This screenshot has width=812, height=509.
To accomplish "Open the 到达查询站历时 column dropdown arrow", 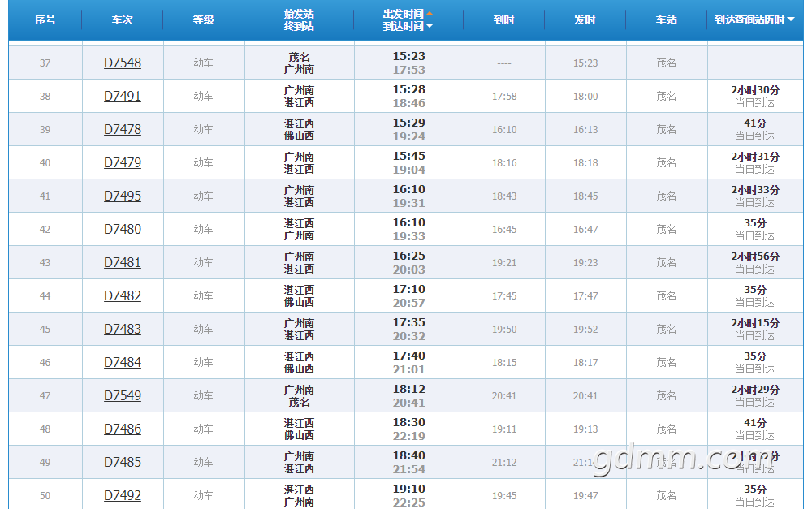I will [791, 19].
